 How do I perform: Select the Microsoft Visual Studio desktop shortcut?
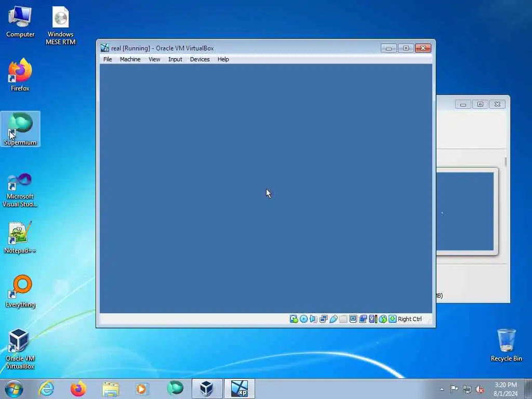click(20, 190)
